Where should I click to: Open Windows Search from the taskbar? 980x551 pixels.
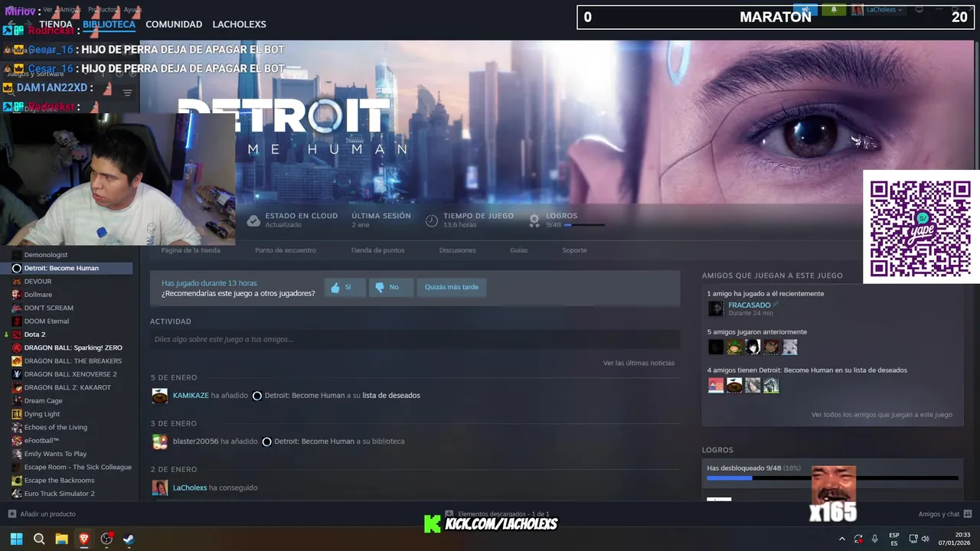[x=39, y=539]
